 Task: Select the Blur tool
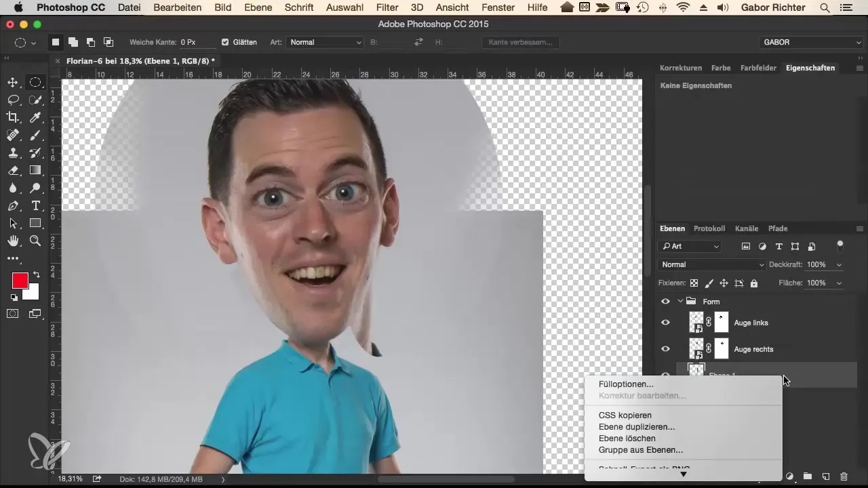click(13, 188)
